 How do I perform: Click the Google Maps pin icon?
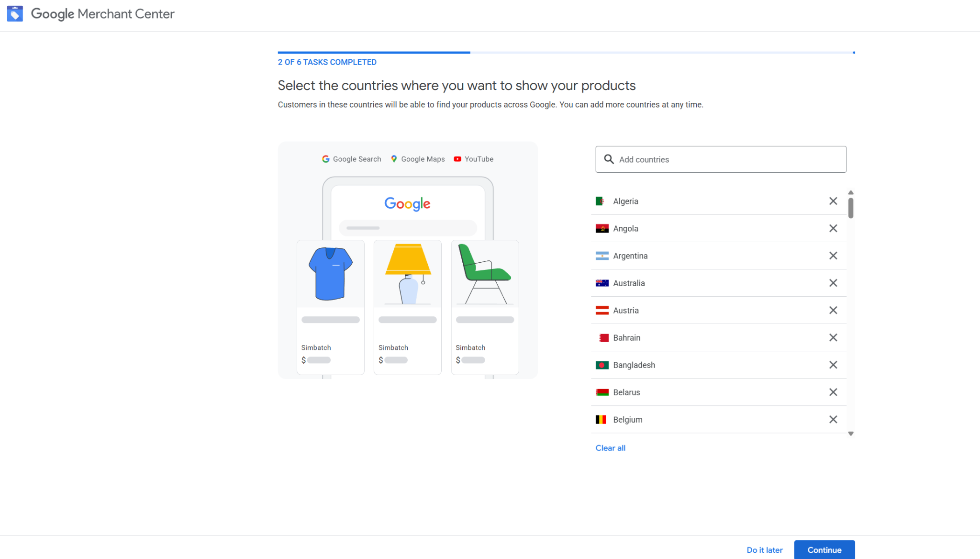pos(394,159)
